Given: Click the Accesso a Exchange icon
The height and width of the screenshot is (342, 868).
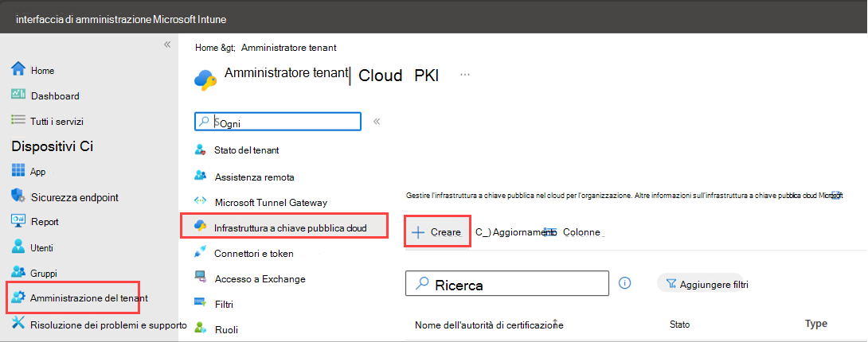Looking at the screenshot, I should pyautogui.click(x=201, y=278).
